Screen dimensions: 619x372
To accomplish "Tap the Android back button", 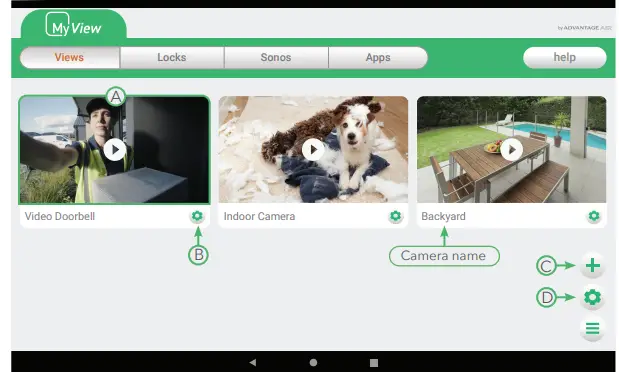I will click(x=253, y=362).
